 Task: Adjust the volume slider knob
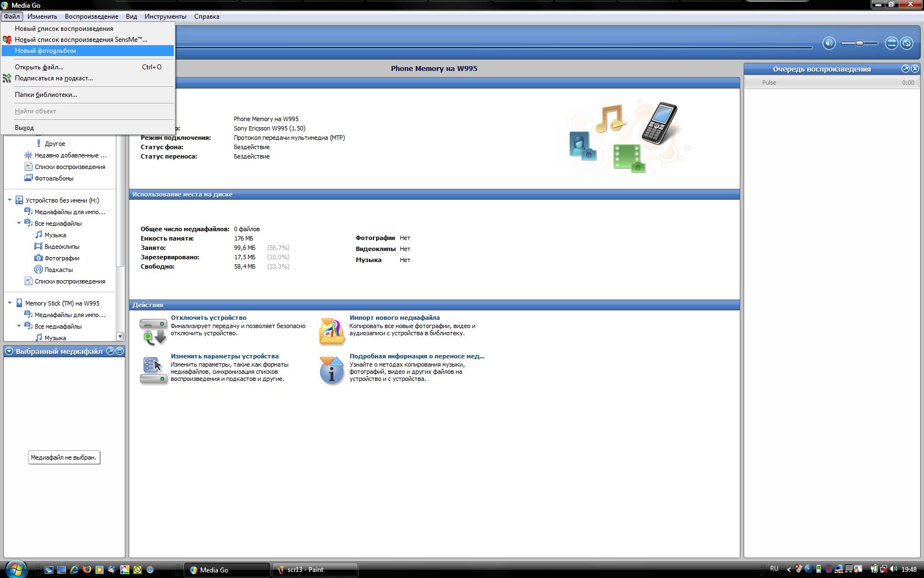coord(859,43)
